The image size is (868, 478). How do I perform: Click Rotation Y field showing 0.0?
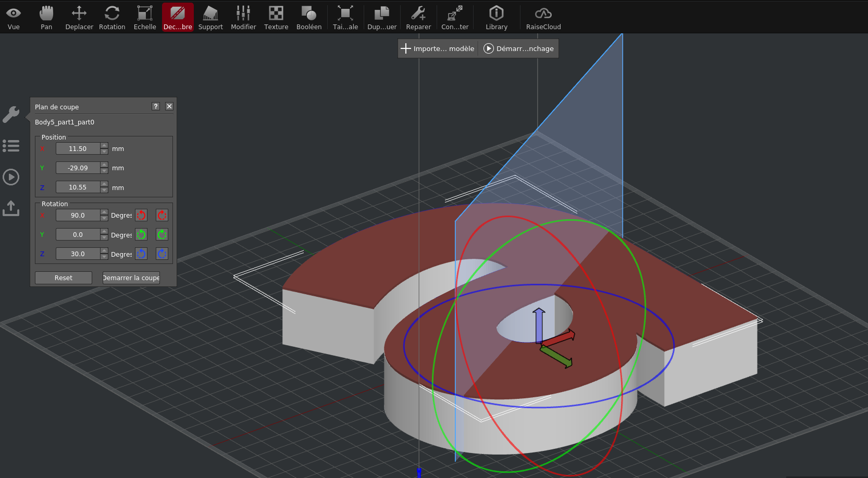(78, 234)
